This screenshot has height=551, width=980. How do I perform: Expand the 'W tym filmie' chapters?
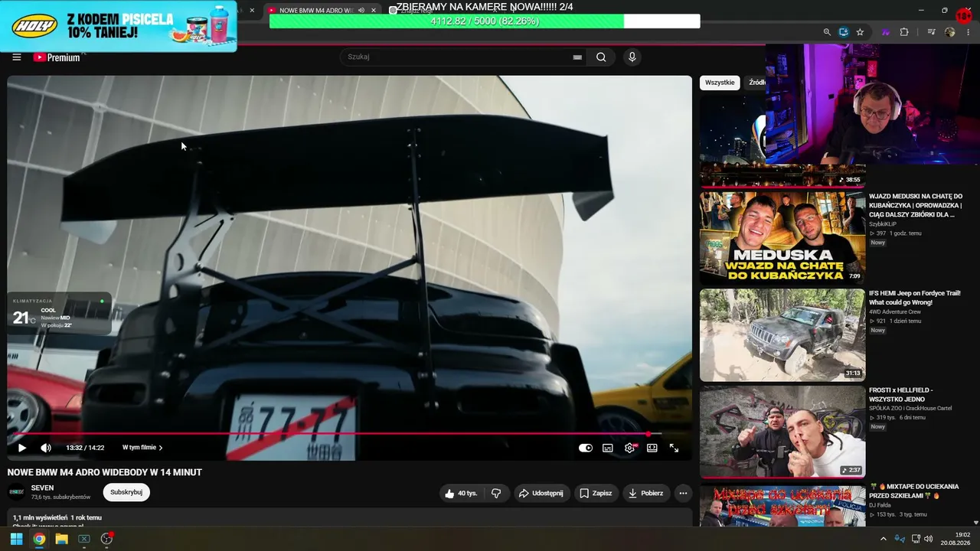click(x=142, y=448)
